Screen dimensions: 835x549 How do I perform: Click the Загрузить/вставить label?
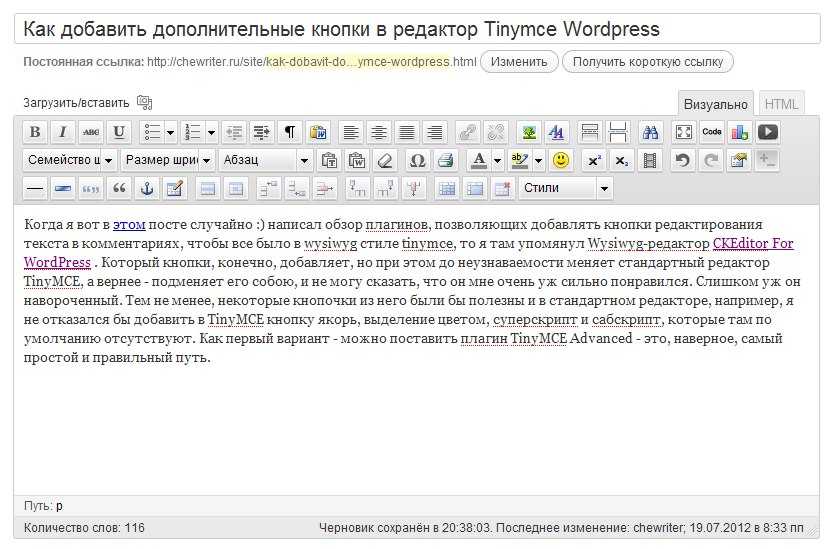point(76,102)
